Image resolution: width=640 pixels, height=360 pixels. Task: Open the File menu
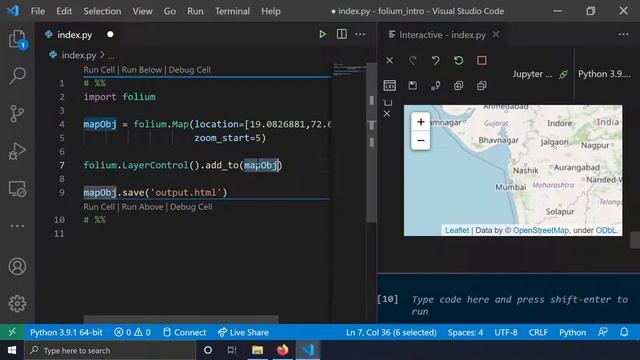[38, 11]
